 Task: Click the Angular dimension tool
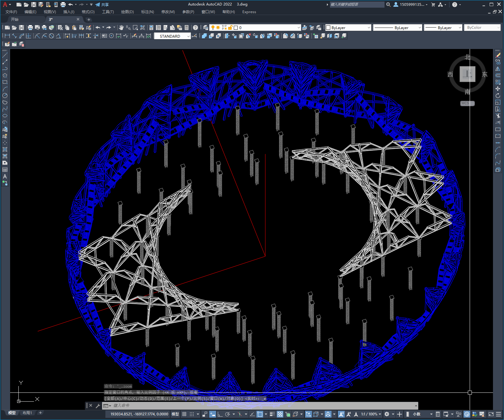tap(58, 36)
